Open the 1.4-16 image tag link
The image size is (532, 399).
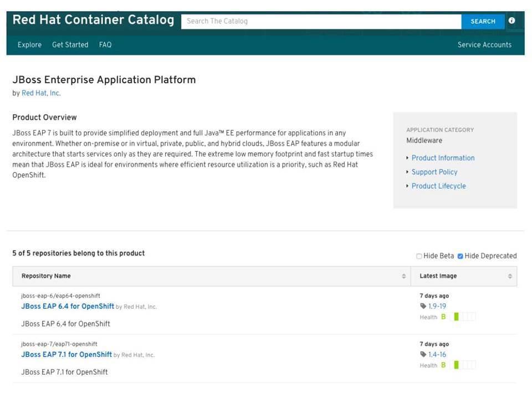[x=437, y=354]
